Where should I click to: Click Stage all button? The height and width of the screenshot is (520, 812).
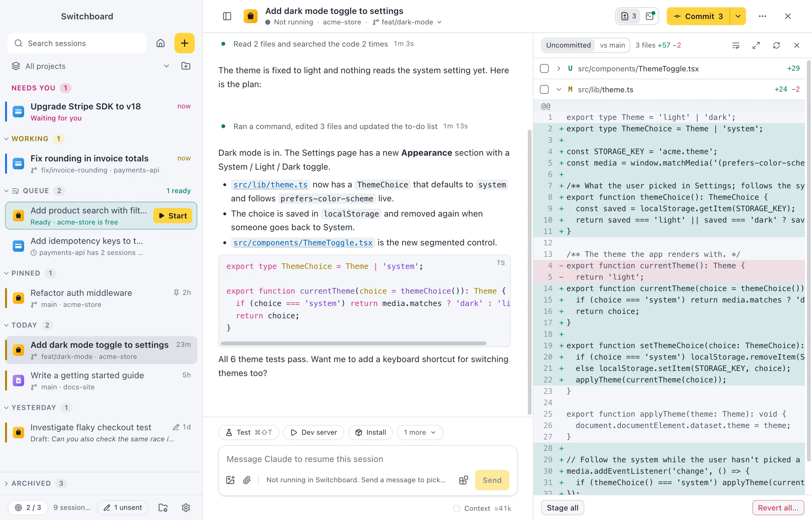point(562,508)
